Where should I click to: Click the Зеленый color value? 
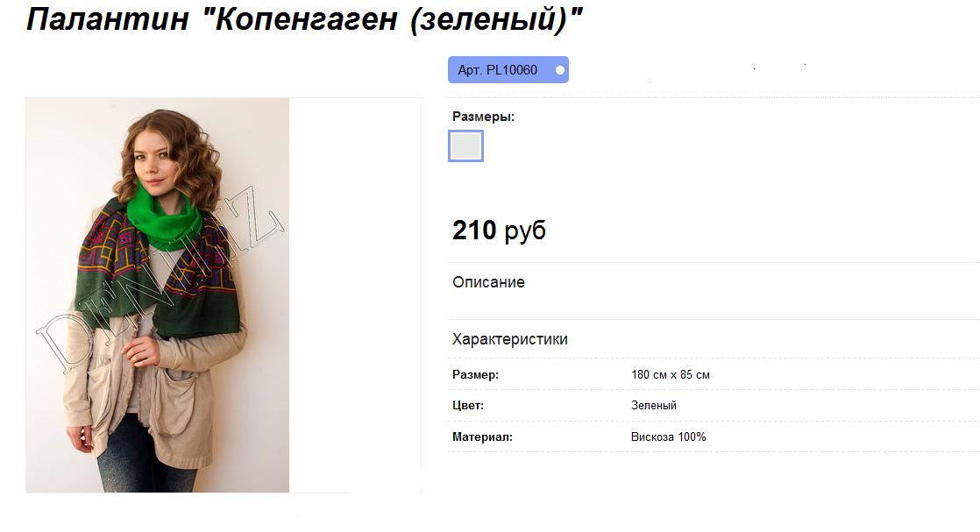654,405
